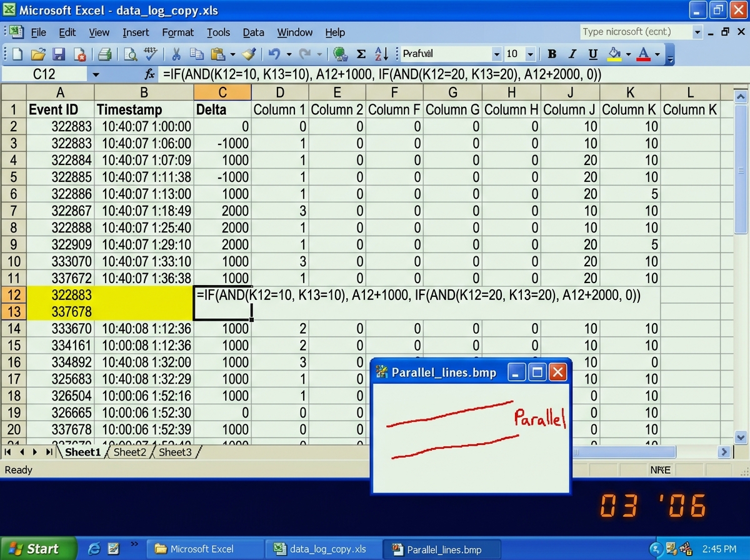Print the spreadsheet
Viewport: 750px width, 560px height.
[x=104, y=54]
